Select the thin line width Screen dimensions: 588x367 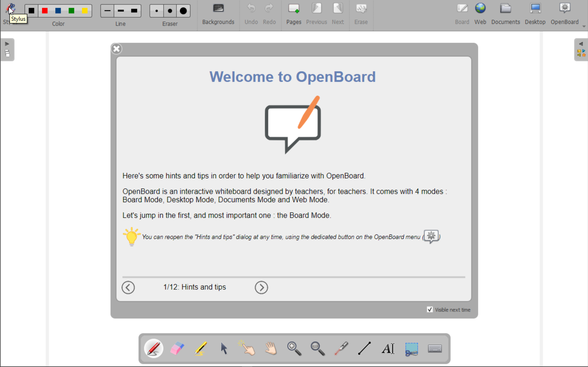point(107,11)
